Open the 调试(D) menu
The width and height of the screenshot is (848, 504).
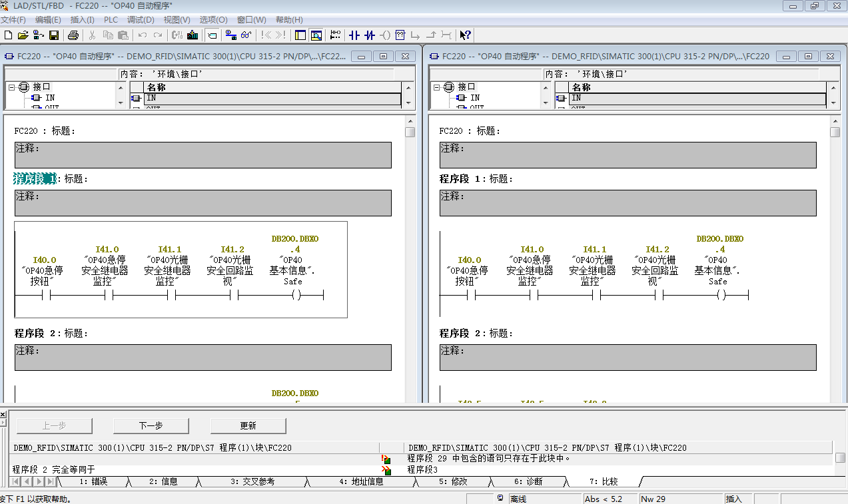click(x=141, y=20)
